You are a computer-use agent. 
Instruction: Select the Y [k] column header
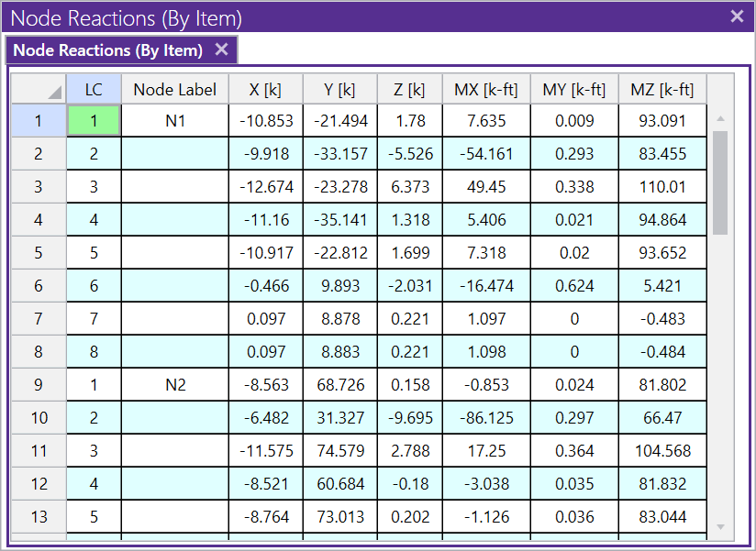pos(339,89)
